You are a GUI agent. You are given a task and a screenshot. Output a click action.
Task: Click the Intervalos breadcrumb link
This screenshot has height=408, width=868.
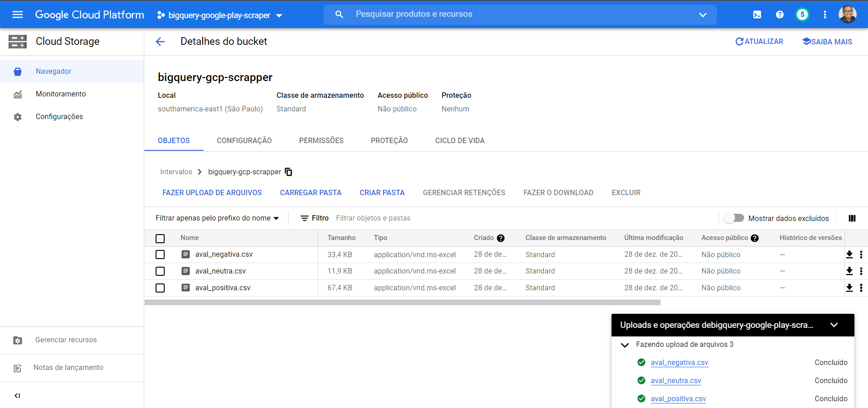click(x=176, y=172)
